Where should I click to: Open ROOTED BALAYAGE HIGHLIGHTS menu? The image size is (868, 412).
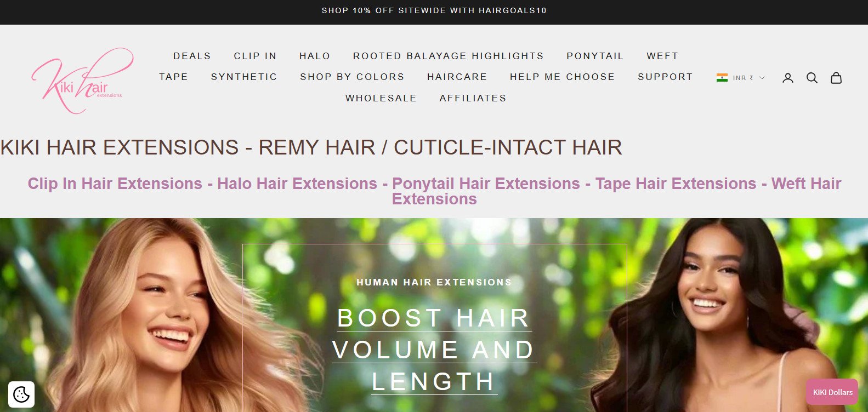(449, 56)
